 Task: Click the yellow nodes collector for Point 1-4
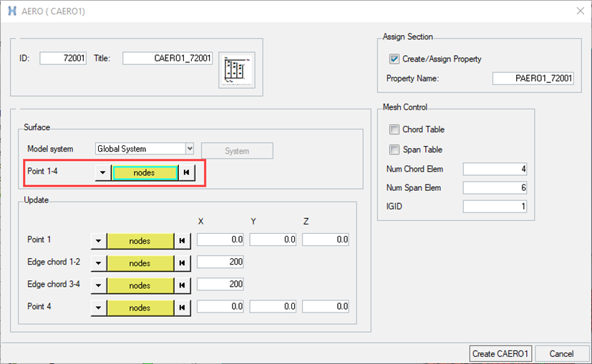(x=144, y=172)
